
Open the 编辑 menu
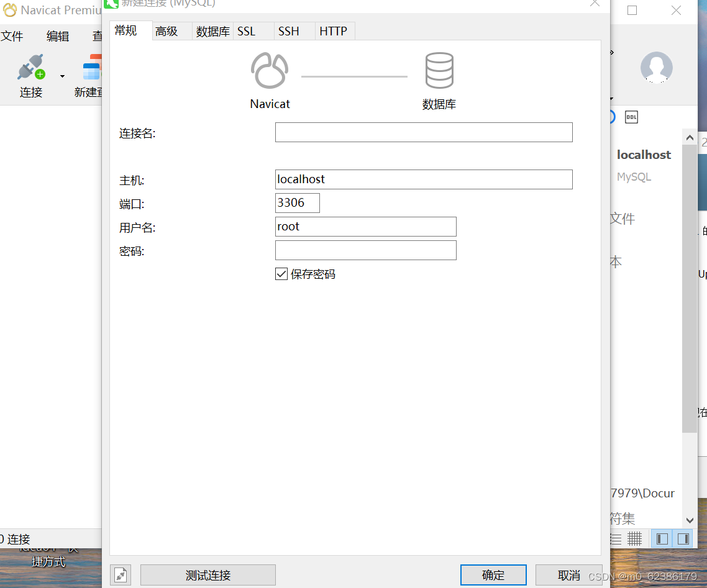pos(58,36)
